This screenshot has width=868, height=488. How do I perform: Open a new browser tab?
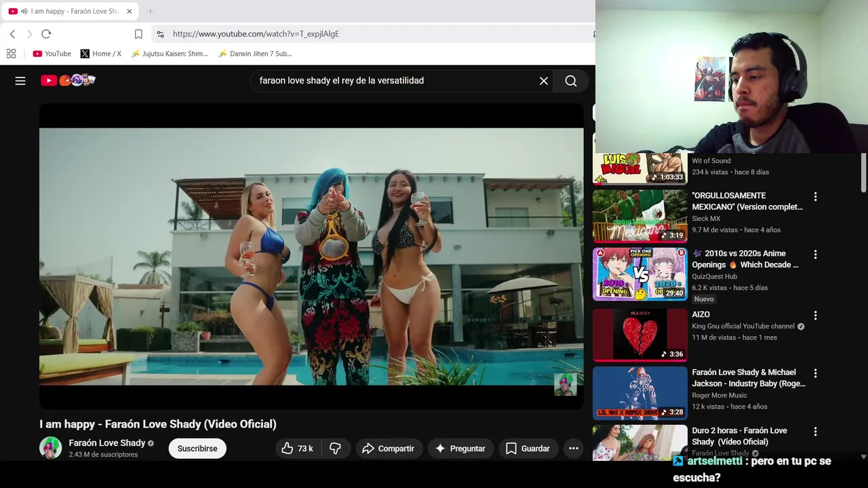click(151, 12)
